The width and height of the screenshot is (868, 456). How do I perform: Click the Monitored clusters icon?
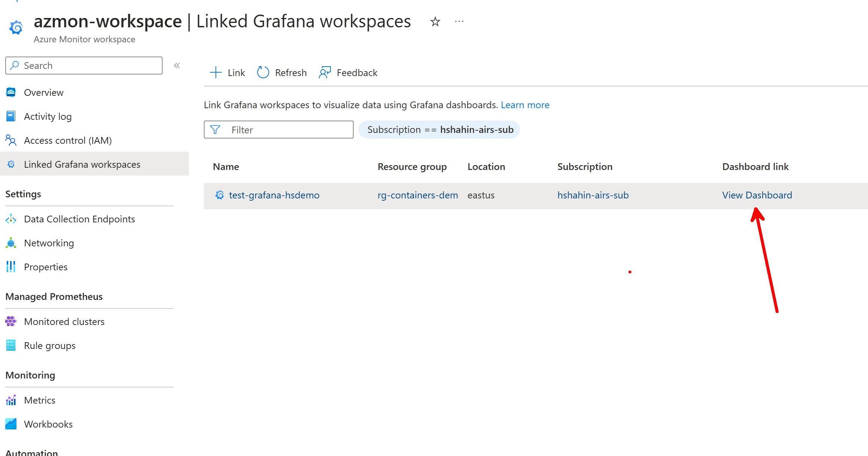point(11,322)
